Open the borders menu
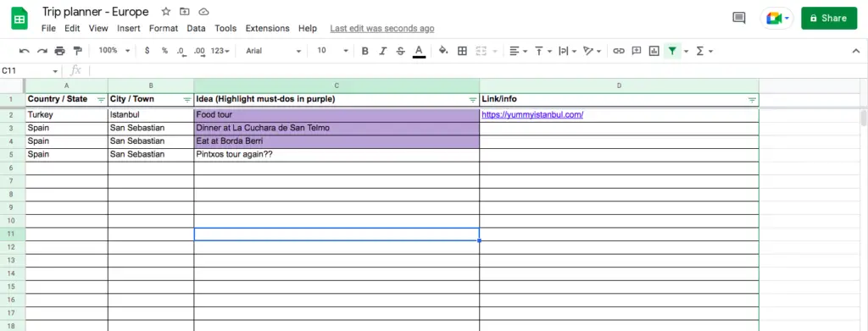Screen dimensions: 868x331 pyautogui.click(x=462, y=51)
